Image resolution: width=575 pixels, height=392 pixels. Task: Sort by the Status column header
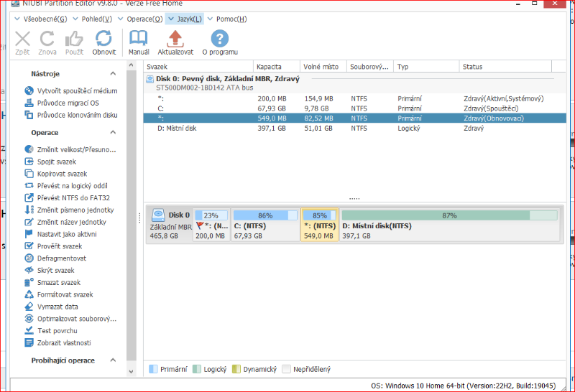505,67
